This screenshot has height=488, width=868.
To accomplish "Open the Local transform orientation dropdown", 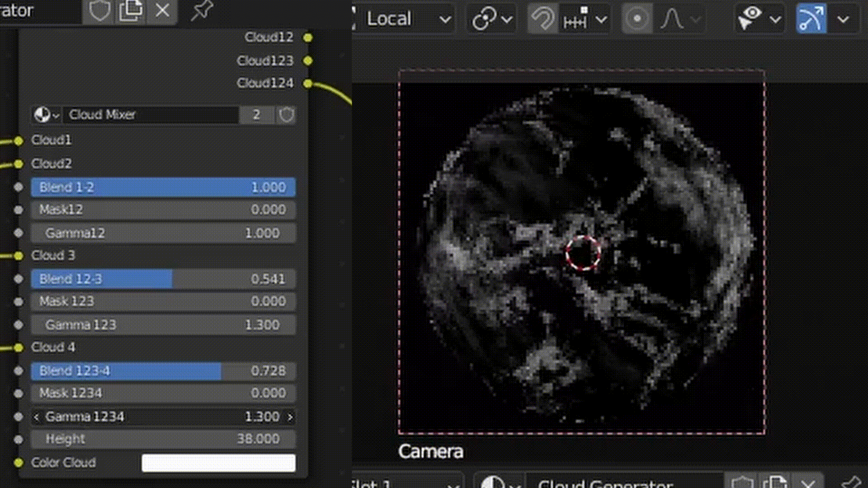I will coord(407,19).
